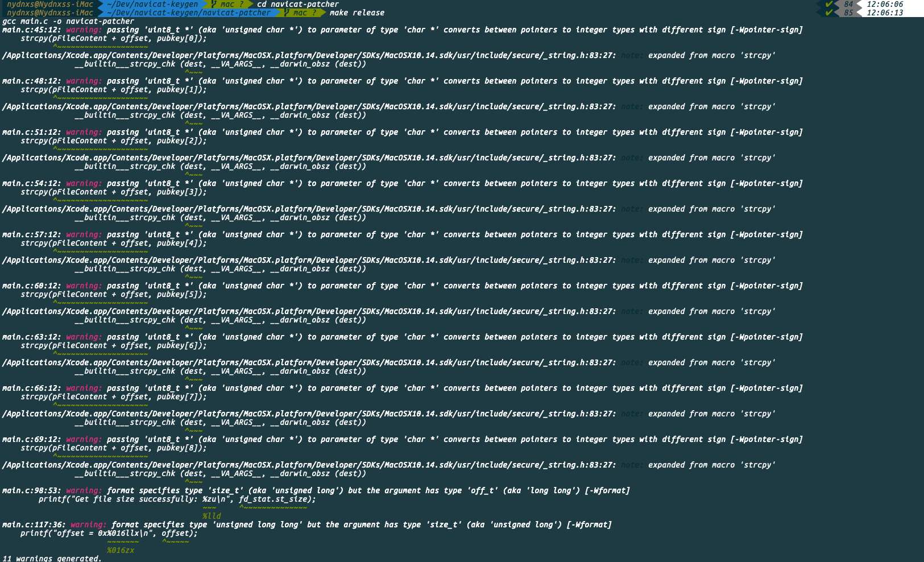Click history number 84 in right prompt
924x562 pixels.
point(848,4)
